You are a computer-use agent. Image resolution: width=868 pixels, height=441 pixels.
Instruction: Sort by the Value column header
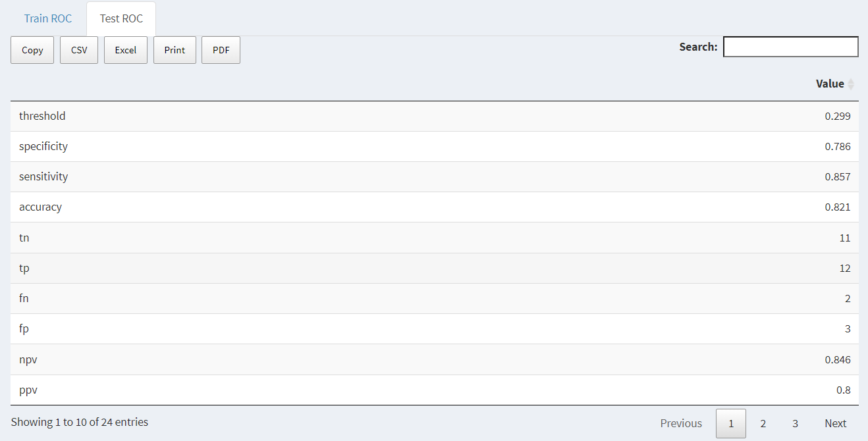pyautogui.click(x=829, y=84)
